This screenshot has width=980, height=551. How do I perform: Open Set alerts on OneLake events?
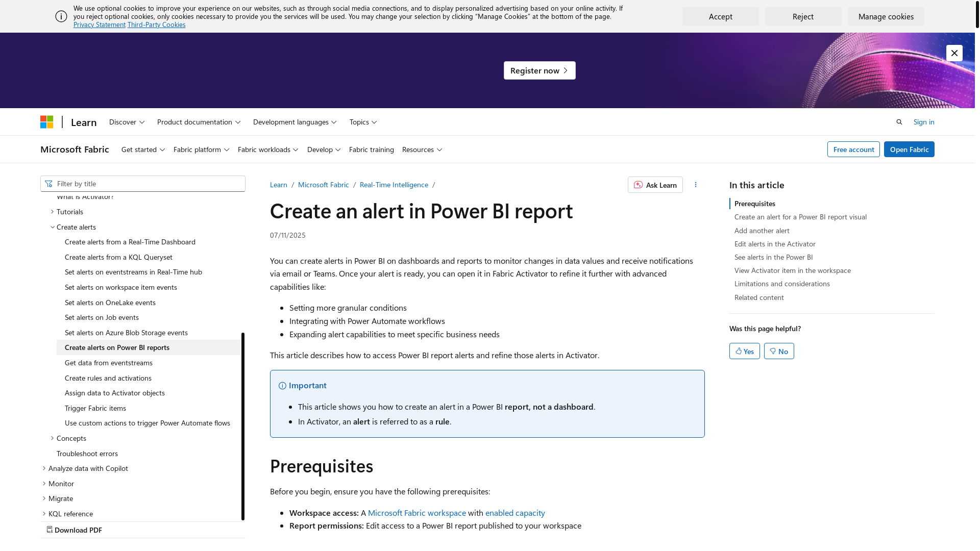pos(110,303)
